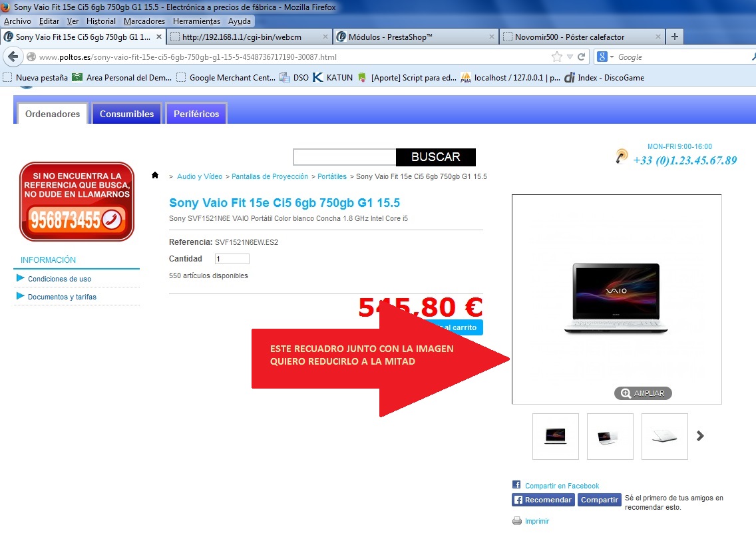756x535 pixels.
Task: Open localhost / 127.0.0.1 phpMyAdmin bookmark
Action: 510,78
